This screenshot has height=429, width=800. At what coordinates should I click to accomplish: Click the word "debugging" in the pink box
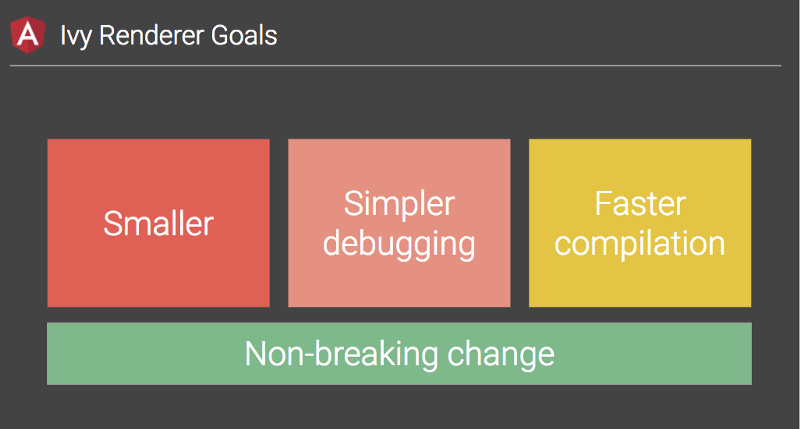point(399,243)
